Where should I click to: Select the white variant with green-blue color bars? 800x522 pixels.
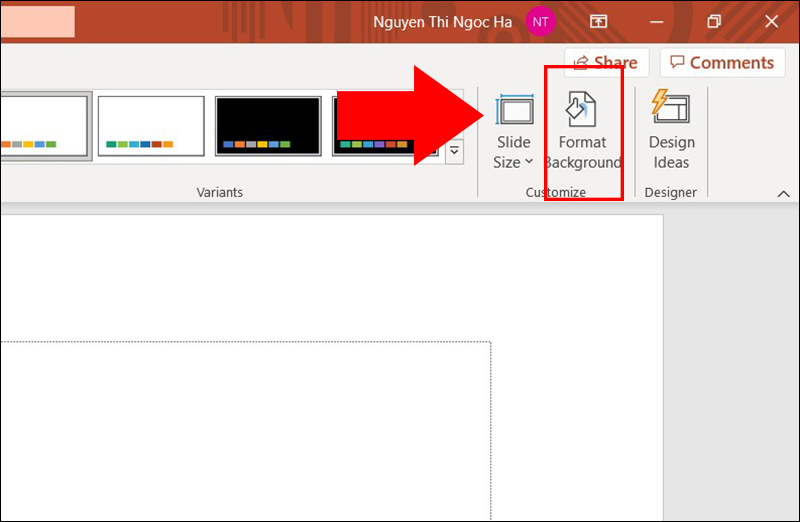(151, 126)
